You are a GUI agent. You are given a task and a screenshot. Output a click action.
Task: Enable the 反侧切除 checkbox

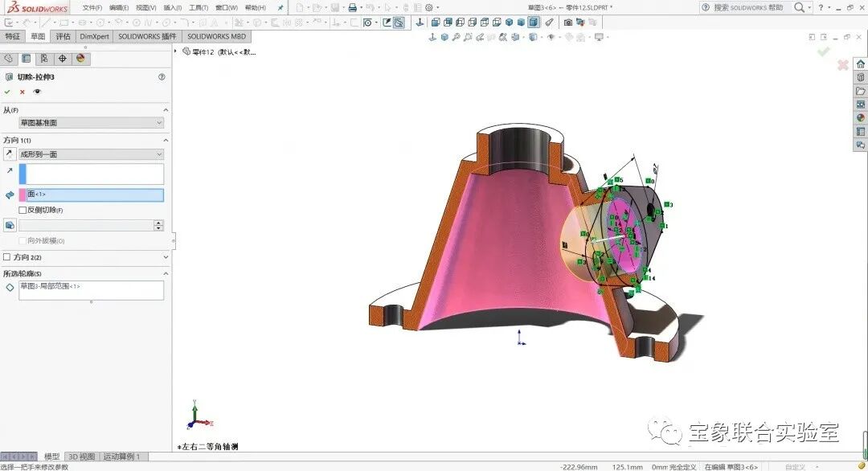point(23,211)
